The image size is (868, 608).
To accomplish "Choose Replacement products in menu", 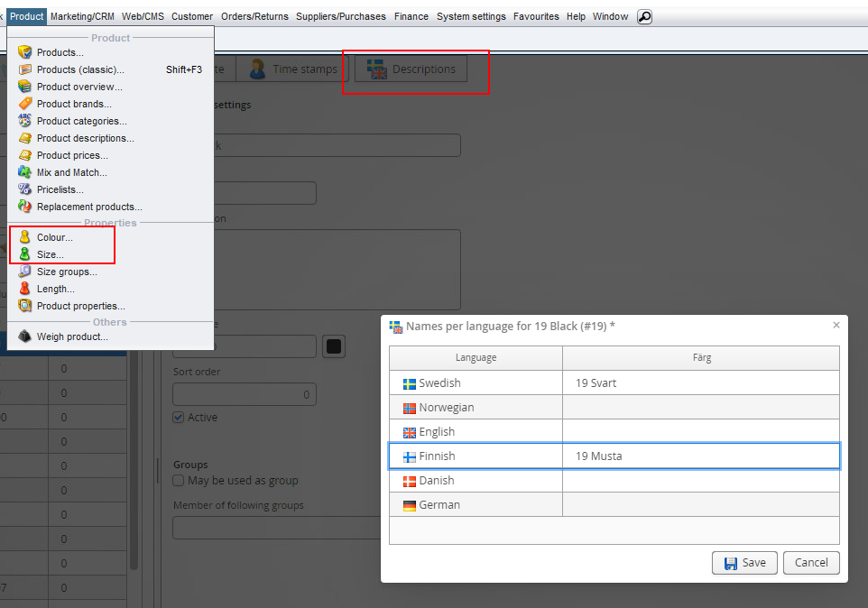I will (x=88, y=207).
